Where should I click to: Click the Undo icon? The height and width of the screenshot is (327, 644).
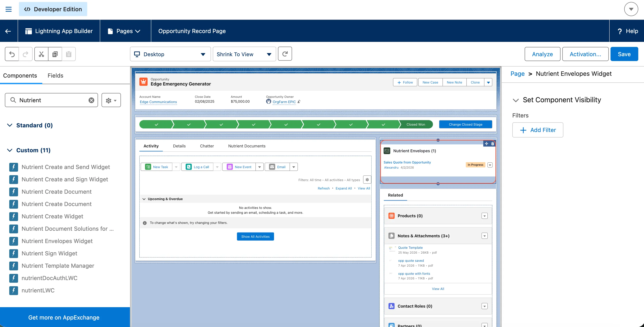(x=12, y=54)
